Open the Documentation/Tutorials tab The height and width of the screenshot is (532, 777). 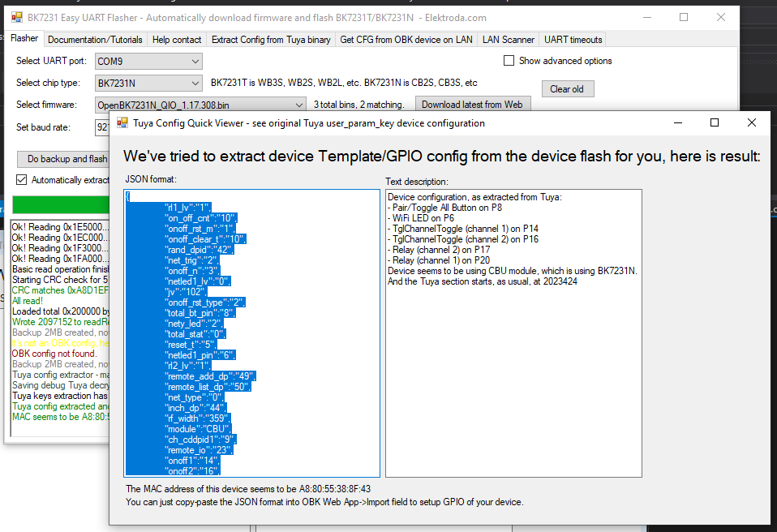point(95,40)
